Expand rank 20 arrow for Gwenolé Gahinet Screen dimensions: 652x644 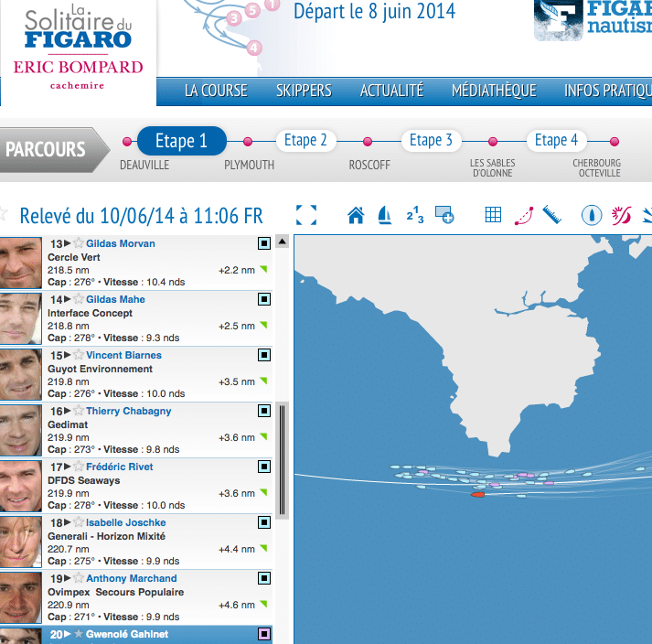(x=68, y=634)
